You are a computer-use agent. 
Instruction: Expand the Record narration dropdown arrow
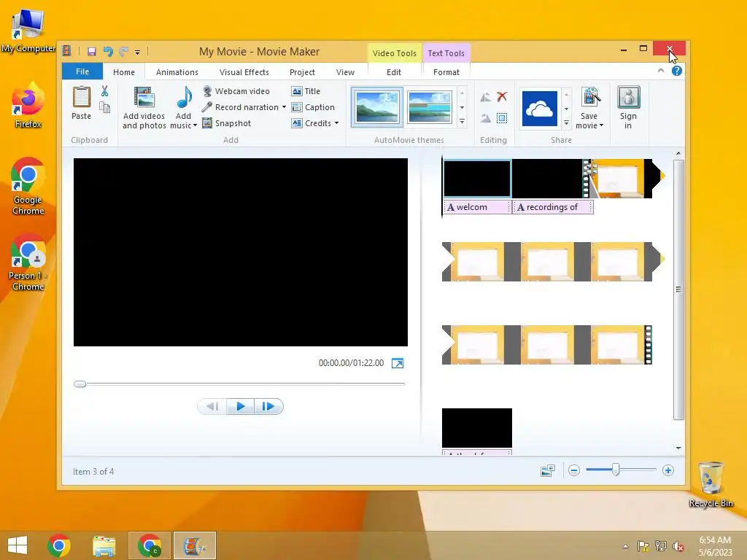click(x=284, y=107)
